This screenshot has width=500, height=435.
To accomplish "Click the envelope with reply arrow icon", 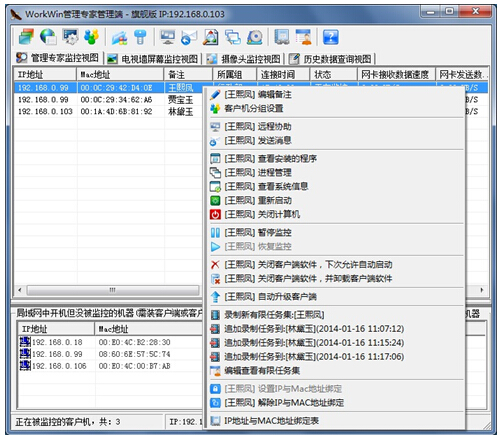I will (189, 37).
